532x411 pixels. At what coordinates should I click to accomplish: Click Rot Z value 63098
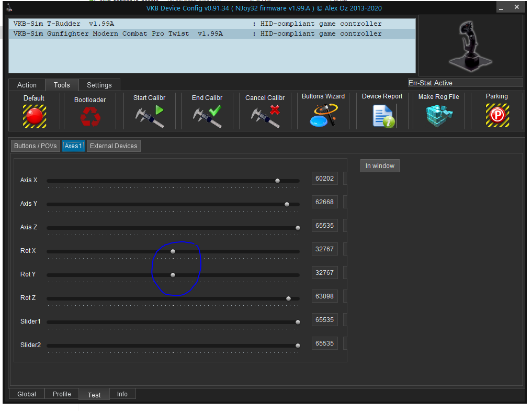[325, 296]
